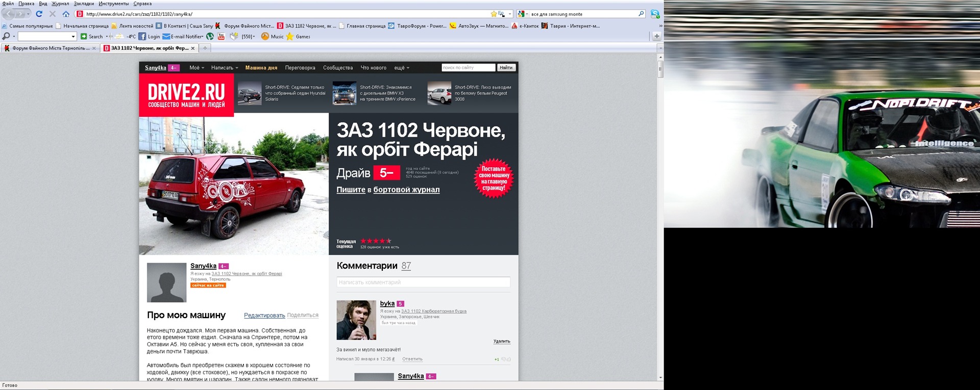Viewport: 980px width, 390px height.
Task: Click the Написать комментарий input field
Action: click(x=423, y=282)
